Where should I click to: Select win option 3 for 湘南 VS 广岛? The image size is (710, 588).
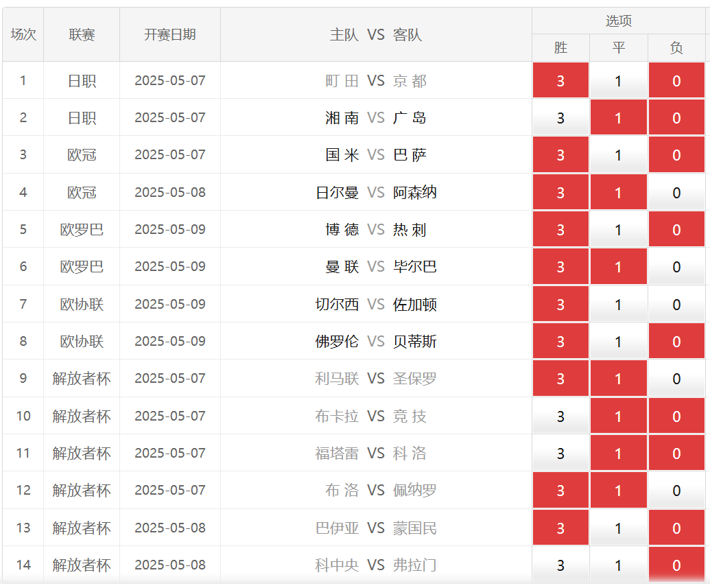pos(560,118)
